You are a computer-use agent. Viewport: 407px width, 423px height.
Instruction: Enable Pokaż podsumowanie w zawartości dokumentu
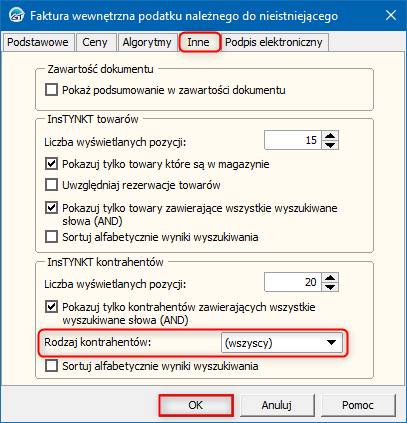[x=51, y=90]
